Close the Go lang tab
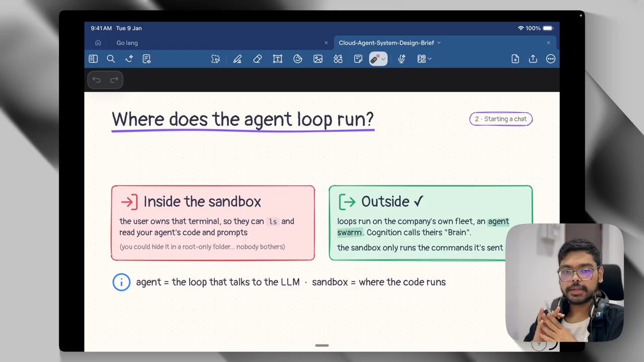Image resolution: width=644 pixels, height=362 pixels. click(326, 43)
